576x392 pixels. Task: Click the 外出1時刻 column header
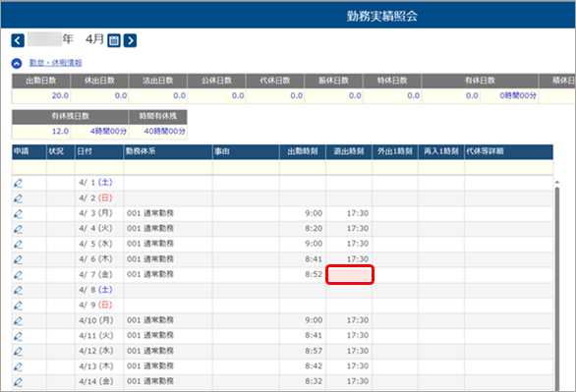[395, 151]
